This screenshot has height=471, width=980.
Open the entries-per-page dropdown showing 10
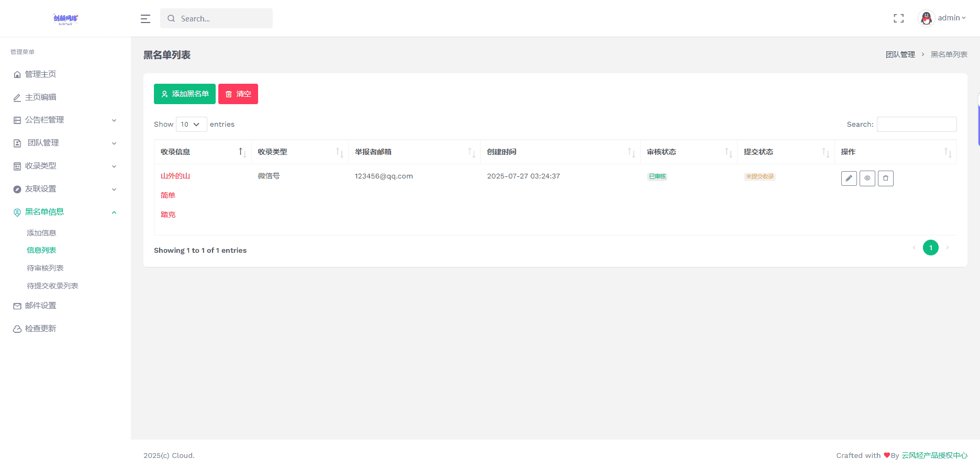click(x=191, y=124)
